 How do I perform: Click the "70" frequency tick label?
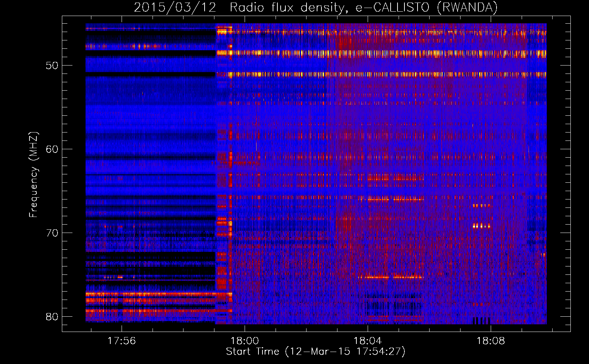pos(52,233)
